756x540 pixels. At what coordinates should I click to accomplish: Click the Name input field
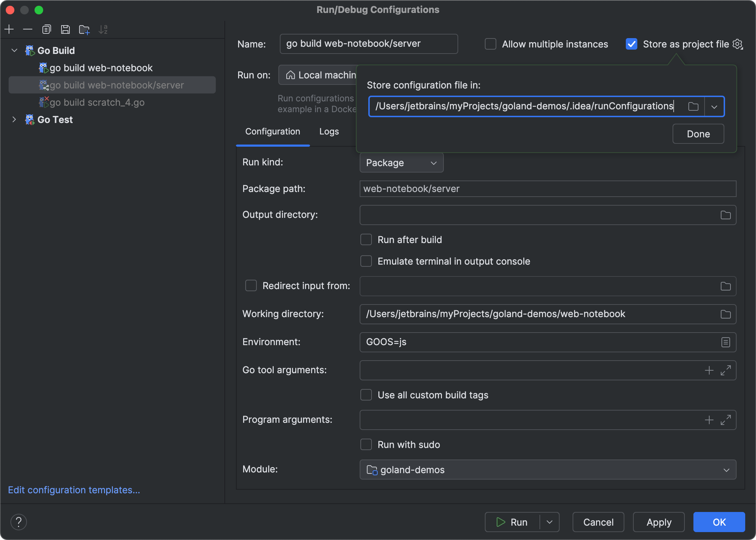(x=369, y=44)
